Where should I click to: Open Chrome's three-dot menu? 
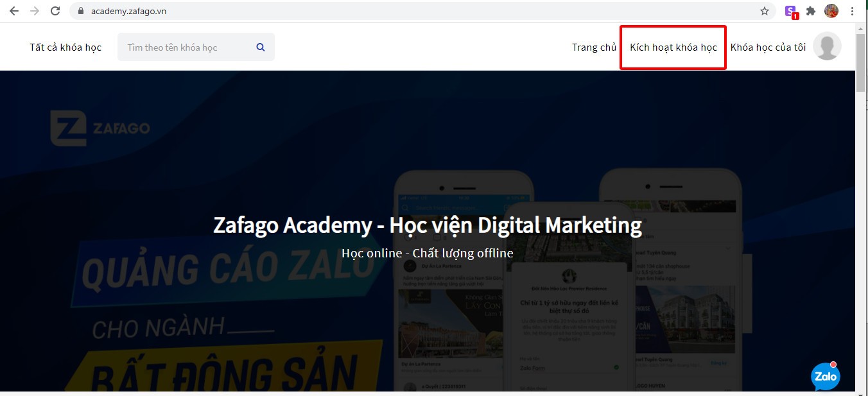[852, 11]
